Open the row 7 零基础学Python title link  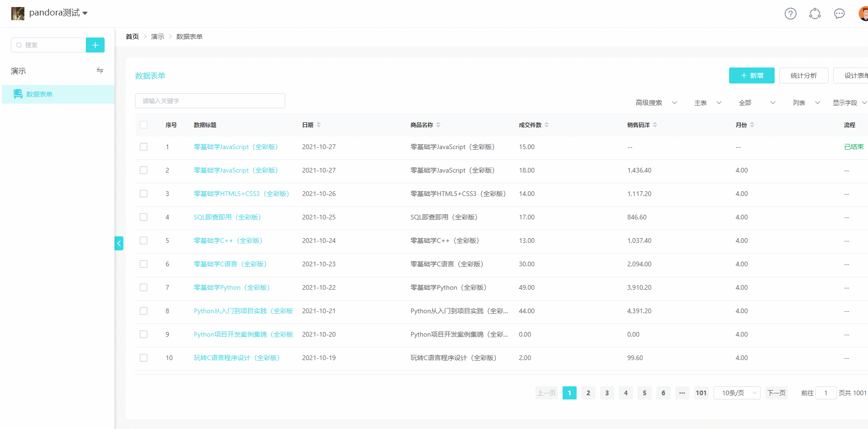coord(232,287)
